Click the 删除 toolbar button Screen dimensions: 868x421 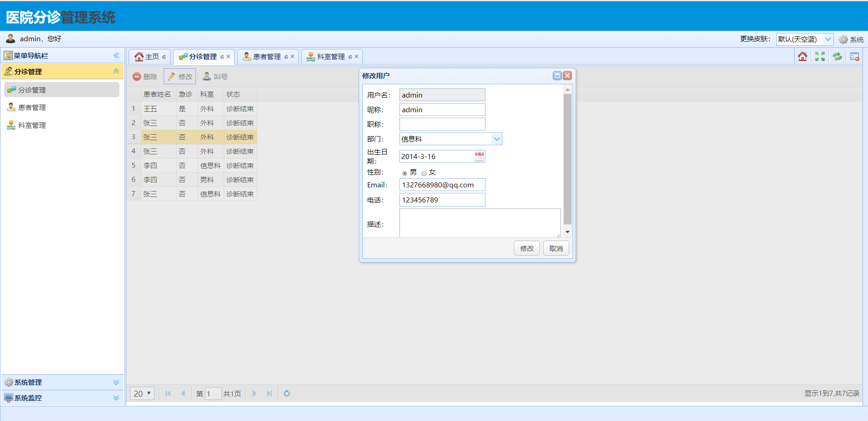click(145, 77)
